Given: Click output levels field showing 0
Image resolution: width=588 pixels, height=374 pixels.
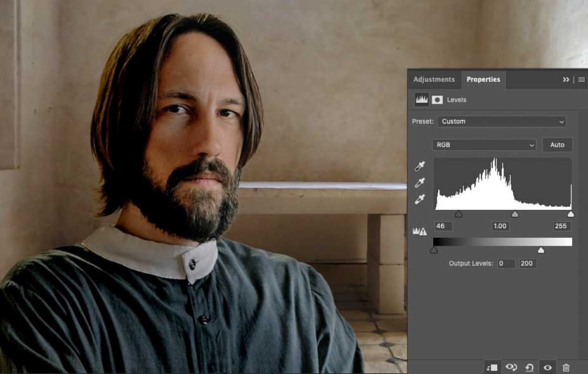Looking at the screenshot, I should (506, 264).
